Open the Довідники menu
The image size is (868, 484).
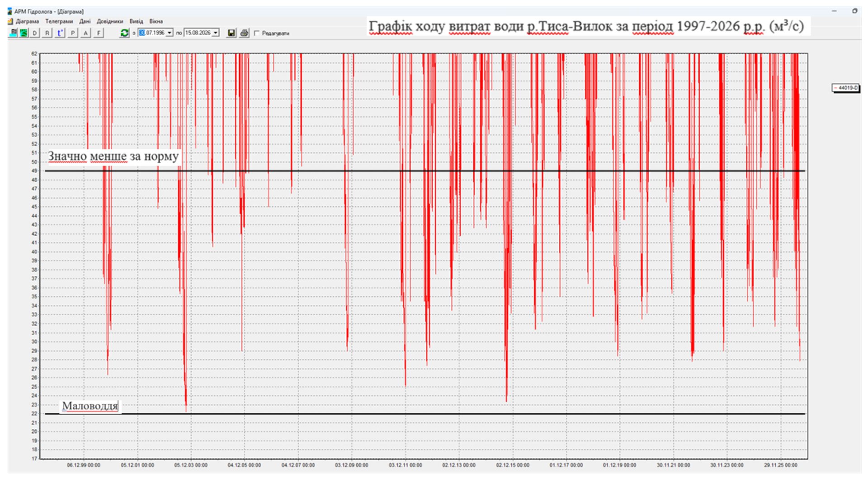pyautogui.click(x=110, y=21)
